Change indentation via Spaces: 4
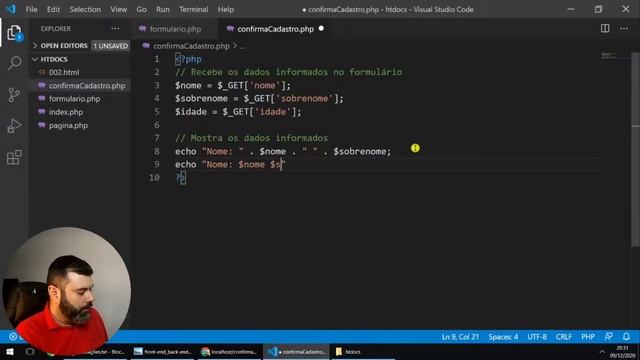This screenshot has width=640, height=360. pyautogui.click(x=503, y=337)
